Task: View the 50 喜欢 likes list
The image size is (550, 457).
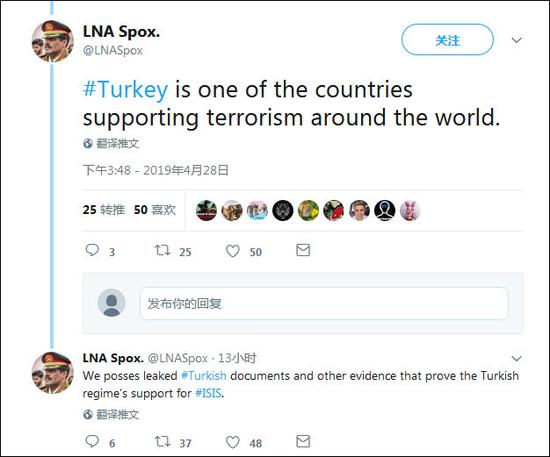Action: point(155,210)
